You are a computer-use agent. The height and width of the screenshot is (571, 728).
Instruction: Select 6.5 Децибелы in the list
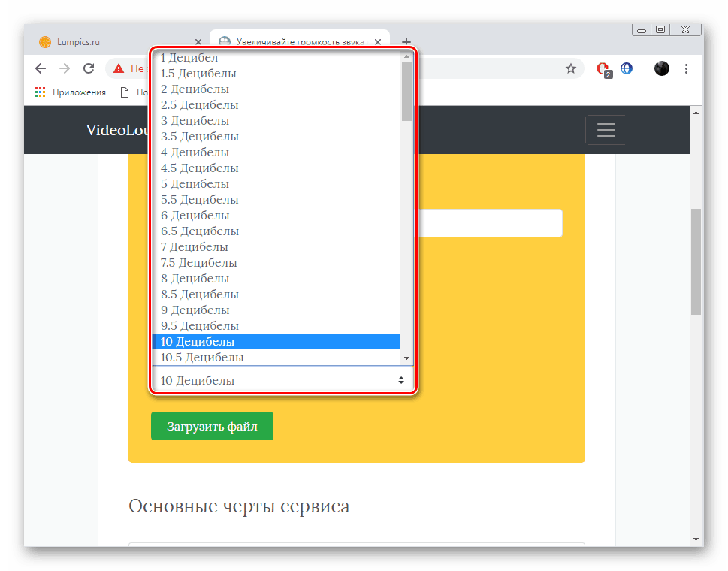pyautogui.click(x=276, y=231)
